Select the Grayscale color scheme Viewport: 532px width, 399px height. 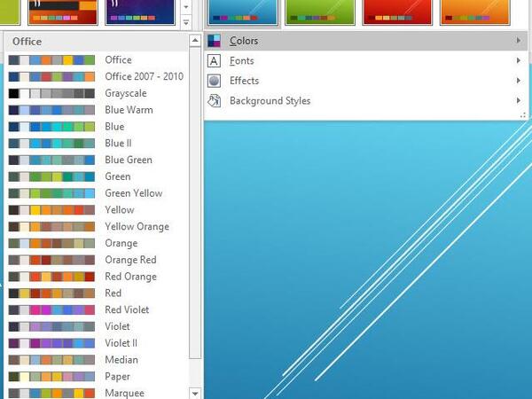click(x=97, y=93)
